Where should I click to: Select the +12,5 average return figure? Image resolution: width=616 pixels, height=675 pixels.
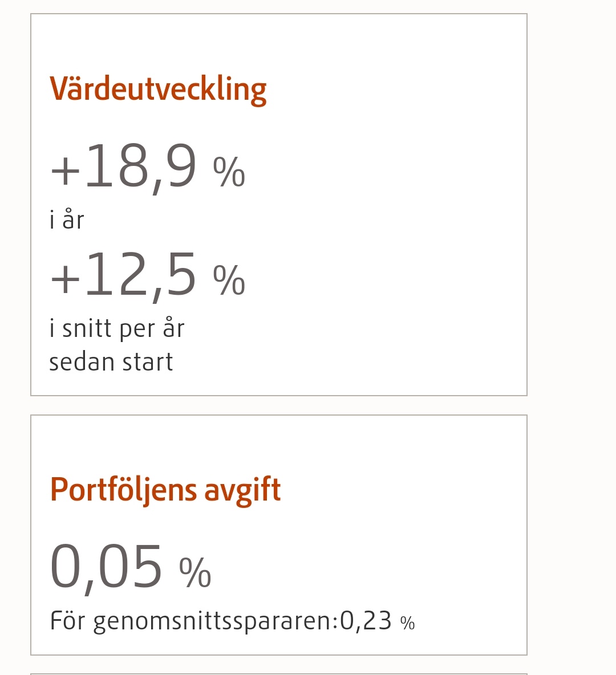124,275
